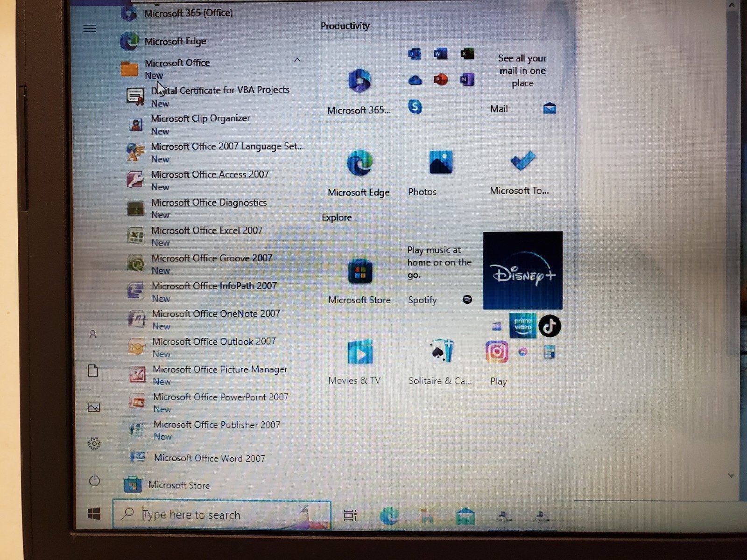Open Microsoft Clip Organizer
Image resolution: width=747 pixels, height=560 pixels.
[x=200, y=124]
